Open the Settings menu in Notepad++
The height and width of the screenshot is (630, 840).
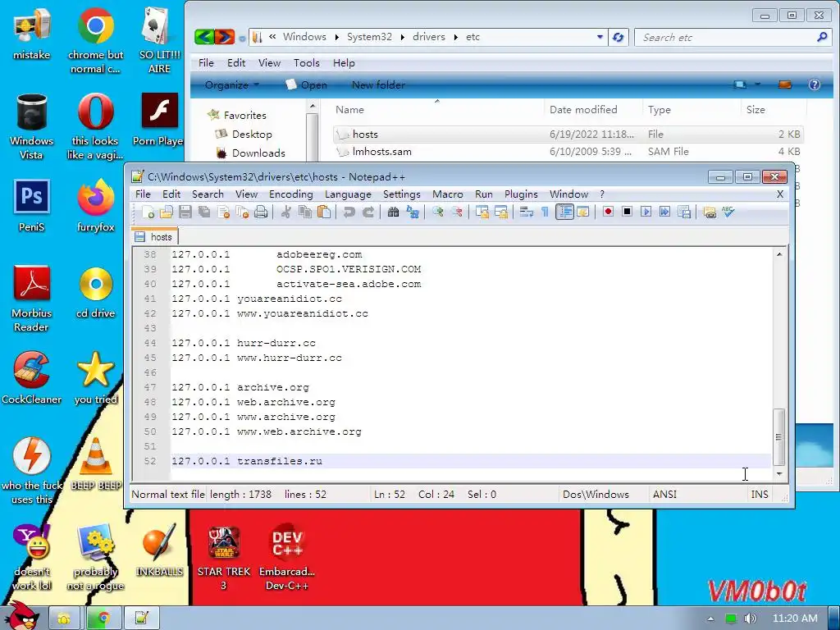click(x=401, y=194)
